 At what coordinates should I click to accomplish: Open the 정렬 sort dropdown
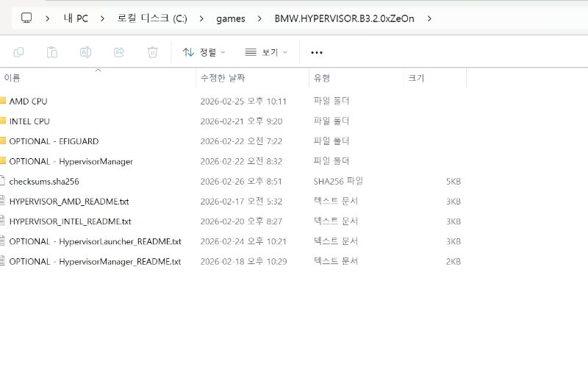point(204,52)
